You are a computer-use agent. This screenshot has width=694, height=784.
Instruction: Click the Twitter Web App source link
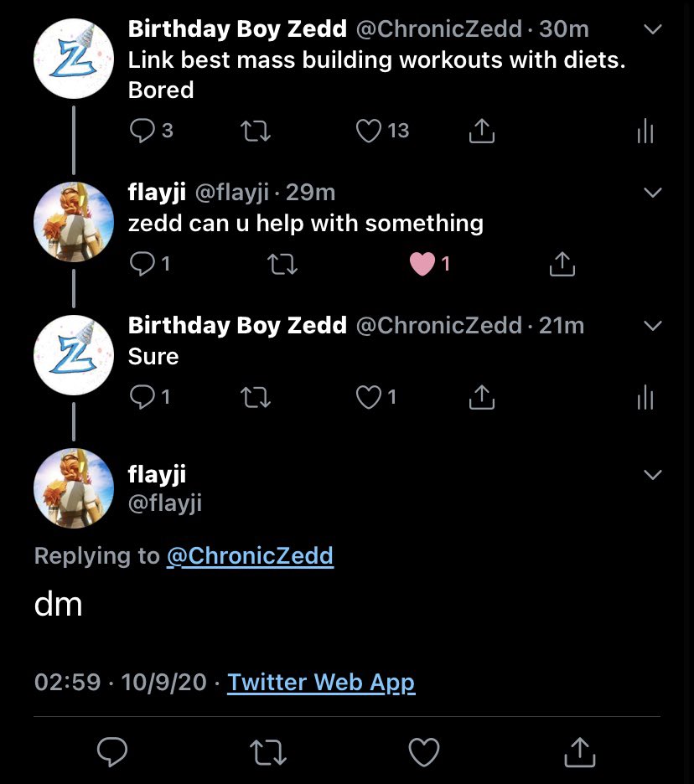click(321, 682)
